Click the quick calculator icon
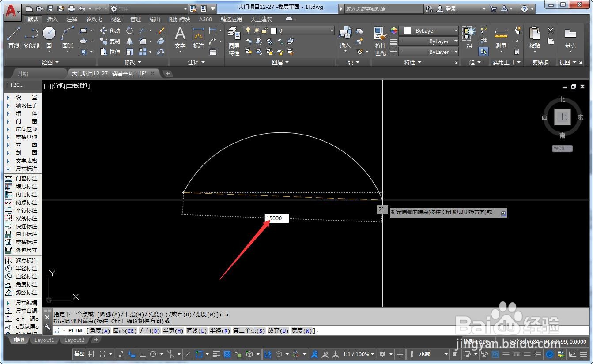 517,52
